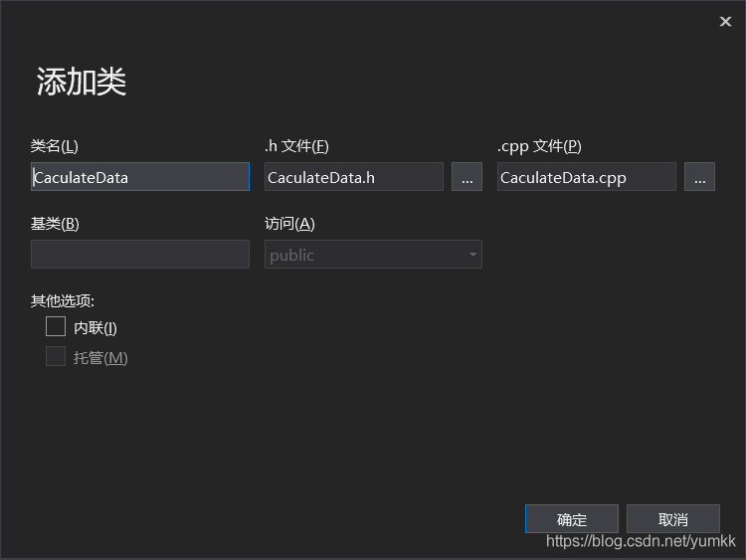Click the 基类(B) label
This screenshot has width=746, height=560.
point(55,224)
